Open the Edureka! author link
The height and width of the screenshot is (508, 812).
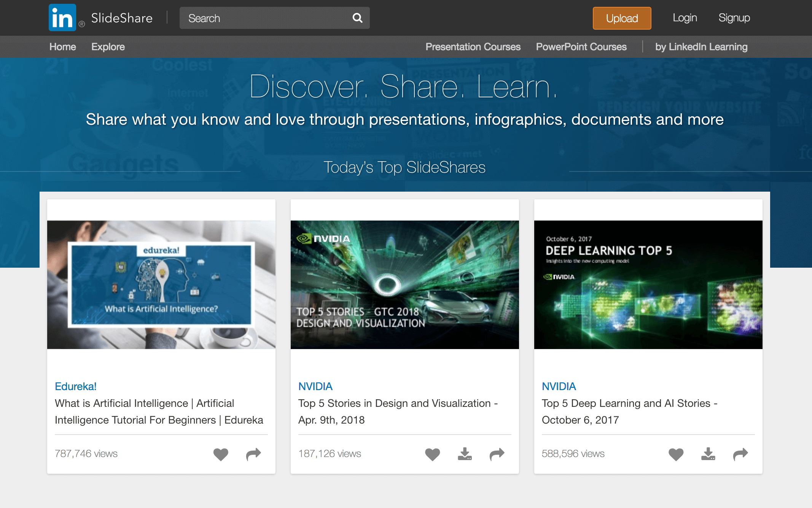tap(75, 386)
